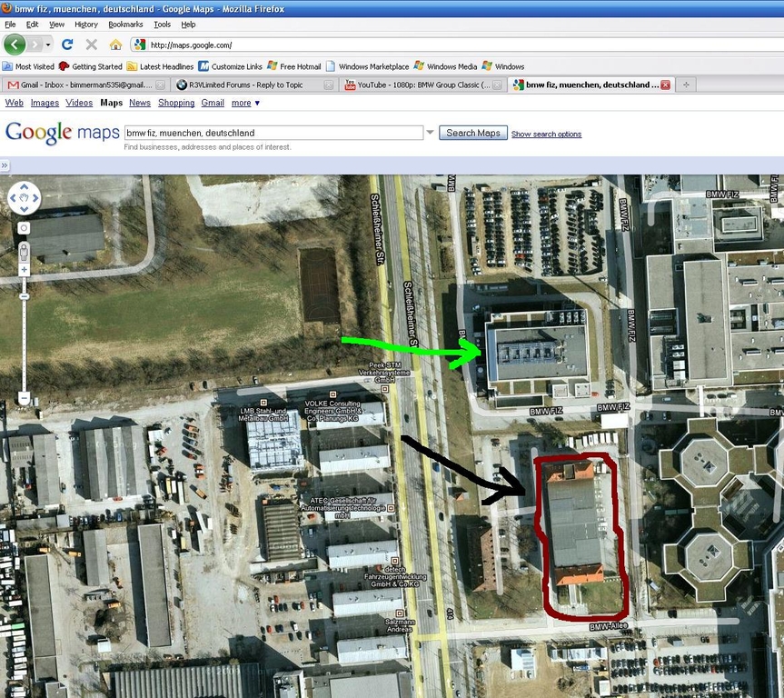Click the News link
Image resolution: width=784 pixels, height=698 pixels.
coord(140,103)
